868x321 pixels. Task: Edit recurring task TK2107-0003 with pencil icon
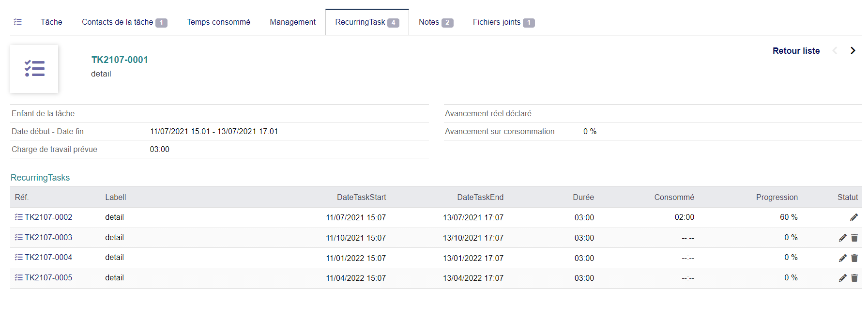pyautogui.click(x=842, y=238)
